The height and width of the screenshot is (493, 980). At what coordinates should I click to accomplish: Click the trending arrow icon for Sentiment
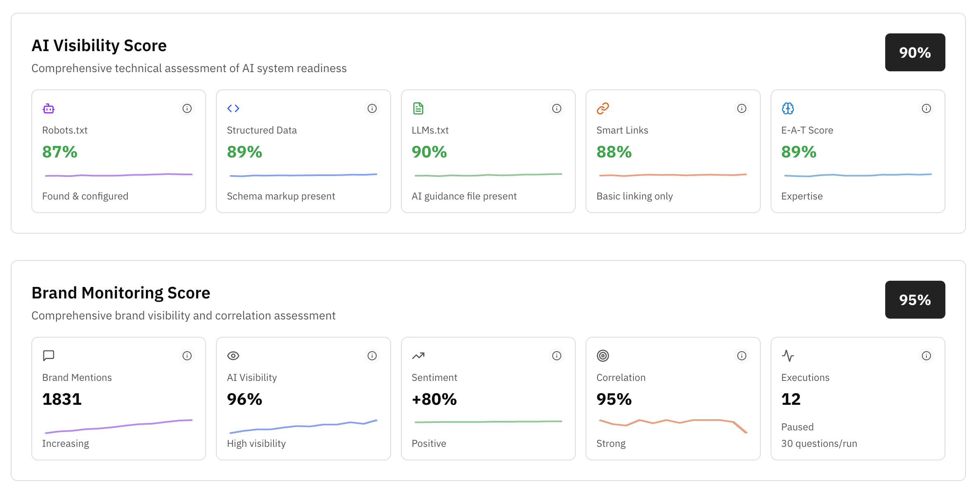[418, 355]
